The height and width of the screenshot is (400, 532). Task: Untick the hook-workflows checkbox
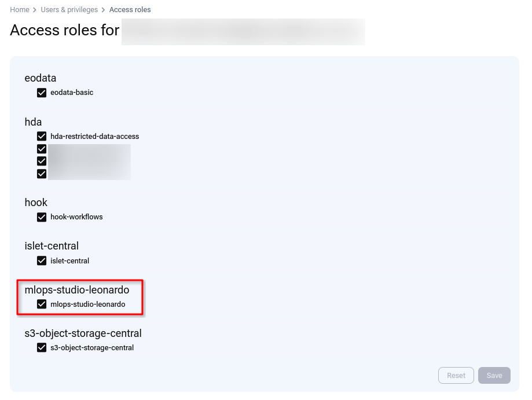[x=42, y=217]
